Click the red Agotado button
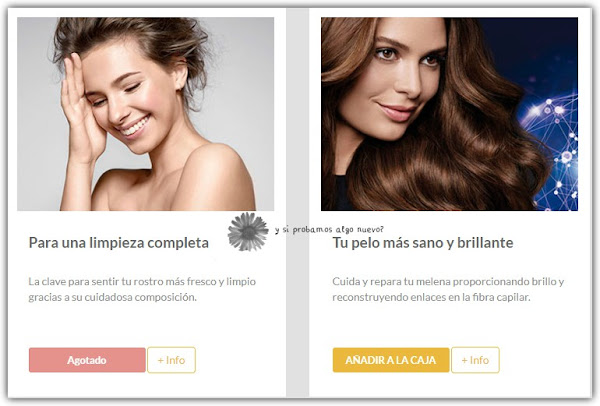The image size is (600, 406). (x=87, y=360)
